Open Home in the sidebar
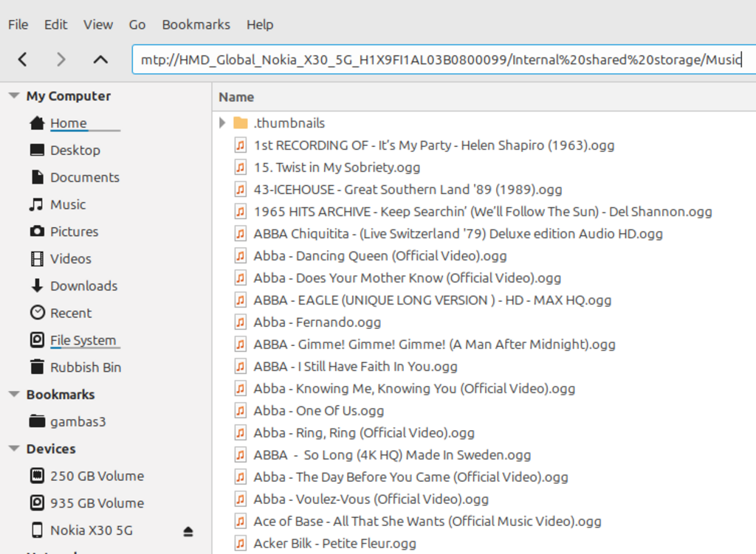The width and height of the screenshot is (756, 554). point(69,123)
